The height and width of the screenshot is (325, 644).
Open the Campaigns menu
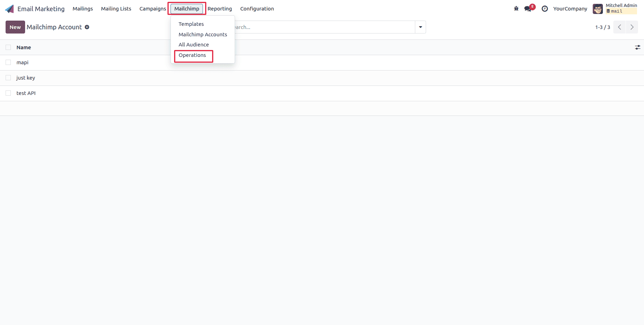[x=153, y=9]
